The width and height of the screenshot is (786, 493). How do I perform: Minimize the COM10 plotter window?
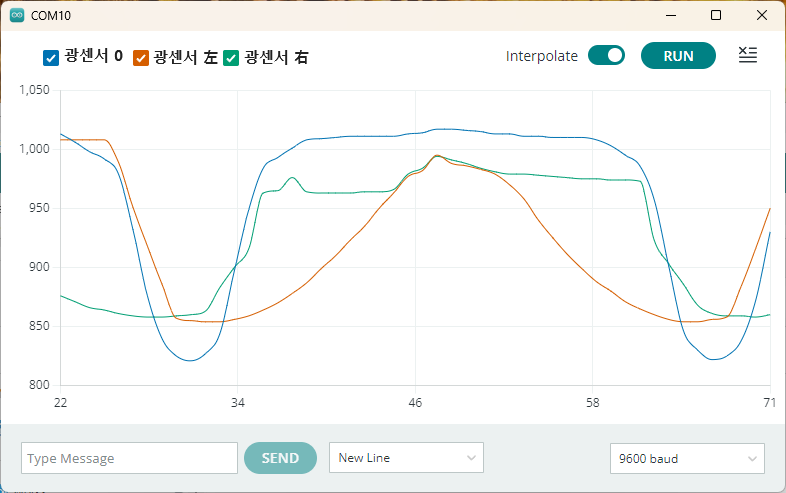[671, 16]
